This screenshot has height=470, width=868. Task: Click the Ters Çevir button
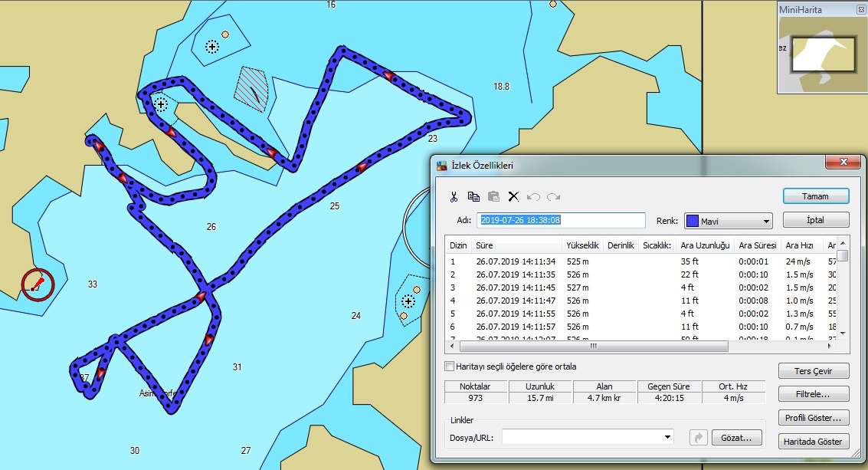pos(813,371)
